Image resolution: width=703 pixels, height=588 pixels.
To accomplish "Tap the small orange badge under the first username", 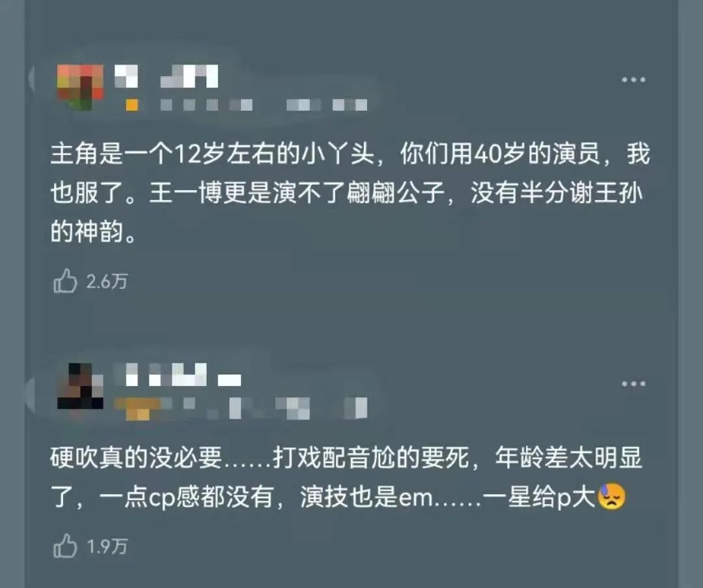I will click(x=131, y=105).
